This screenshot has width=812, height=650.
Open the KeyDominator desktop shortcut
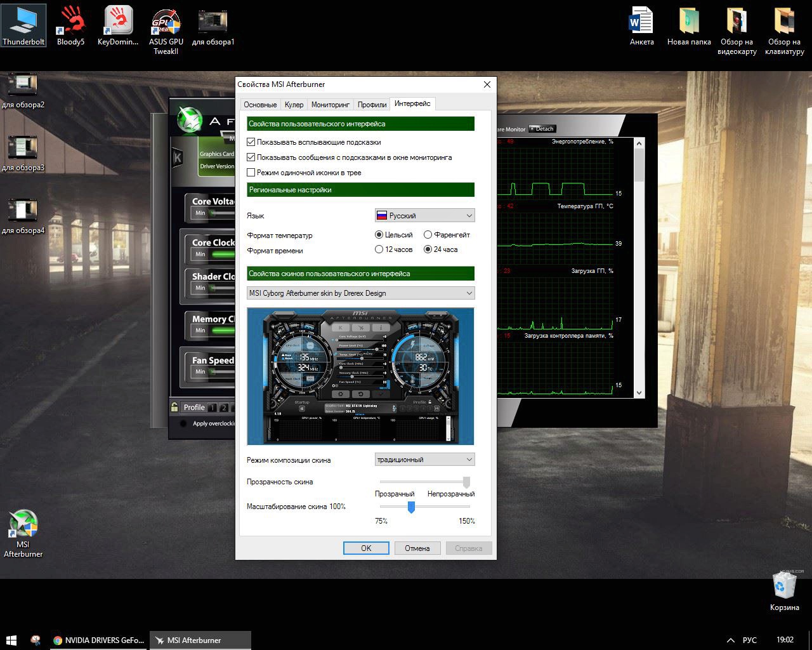(x=118, y=25)
